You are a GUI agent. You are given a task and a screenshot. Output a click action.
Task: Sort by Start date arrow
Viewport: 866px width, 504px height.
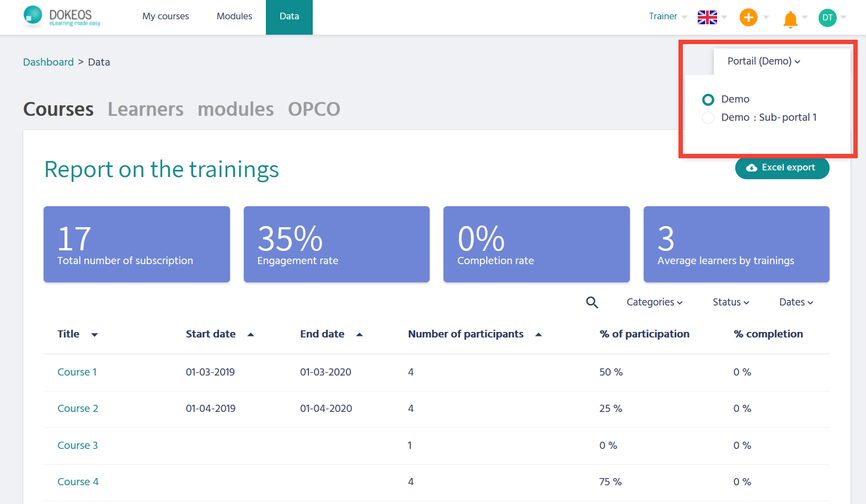tap(250, 335)
